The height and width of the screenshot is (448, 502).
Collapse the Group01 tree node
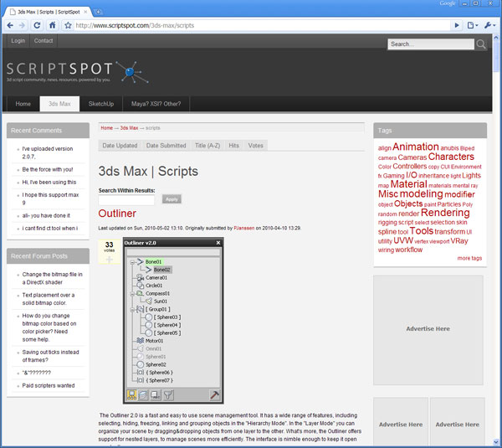point(132,310)
